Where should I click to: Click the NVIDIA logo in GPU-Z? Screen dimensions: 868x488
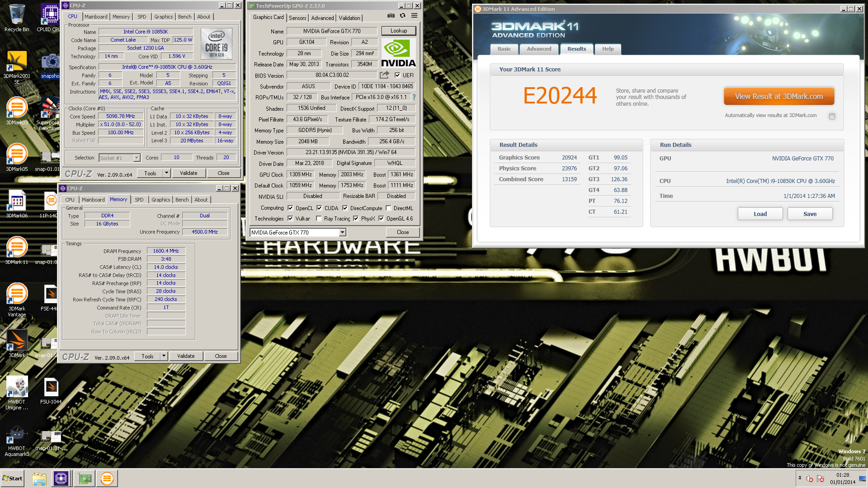(x=398, y=53)
